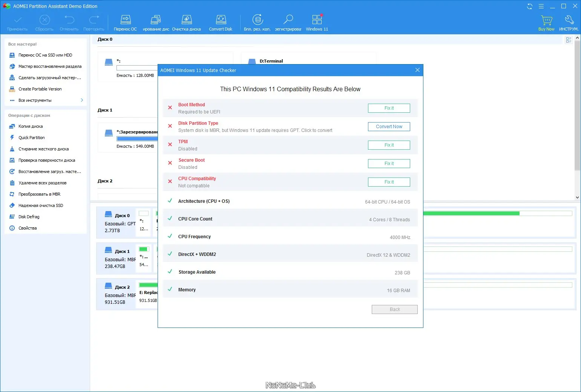
Task: Click the disk list vertical scrollbar thumb
Action: tap(577, 105)
